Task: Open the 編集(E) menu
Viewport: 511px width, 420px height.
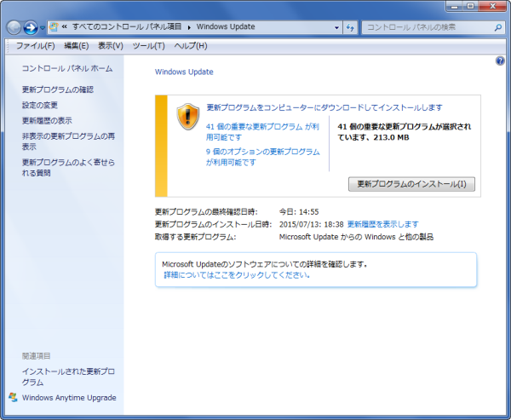Action: [x=77, y=46]
